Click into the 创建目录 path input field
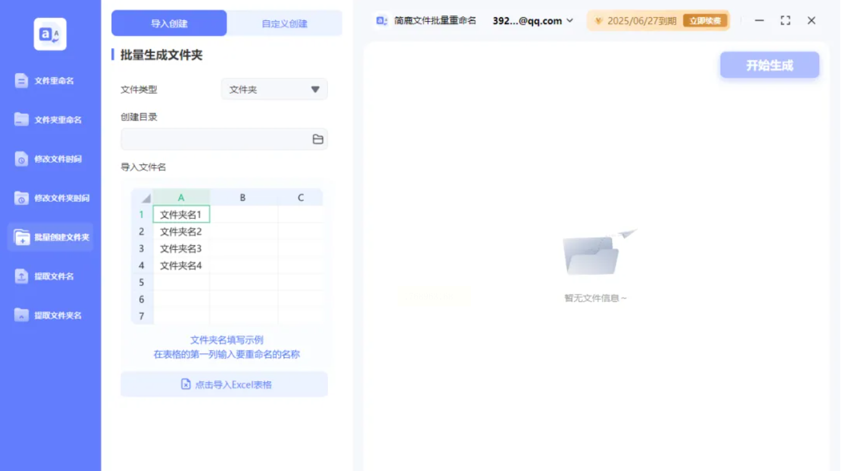This screenshot has height=471, width=868. point(216,139)
